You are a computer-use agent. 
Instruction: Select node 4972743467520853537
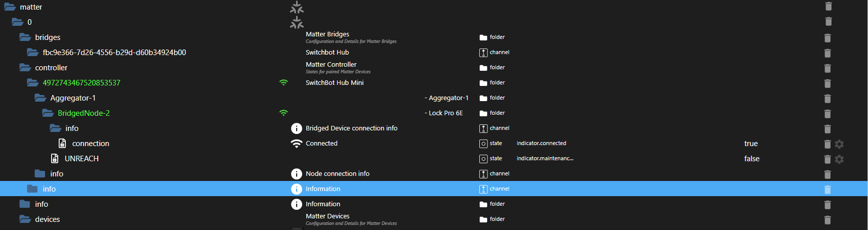81,83
